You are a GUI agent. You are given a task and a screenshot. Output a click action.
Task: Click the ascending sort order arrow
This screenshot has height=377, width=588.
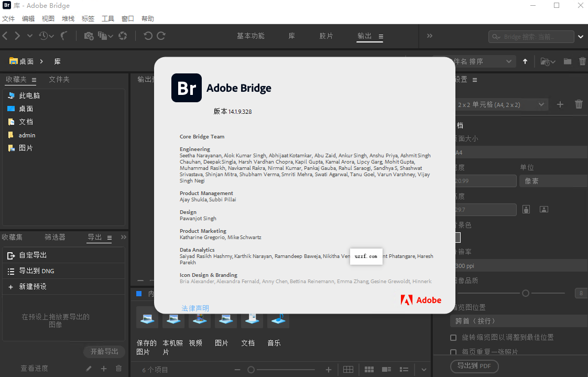tap(525, 61)
